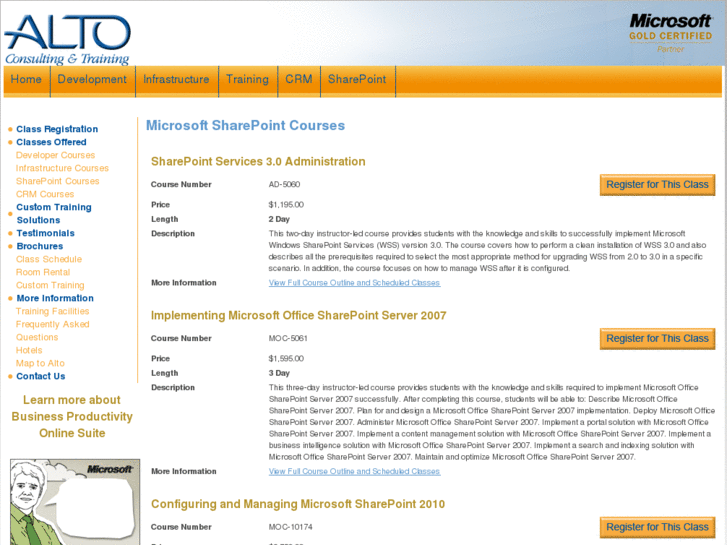View full course outline for AD-5060
This screenshot has width=727, height=545.
tap(354, 282)
